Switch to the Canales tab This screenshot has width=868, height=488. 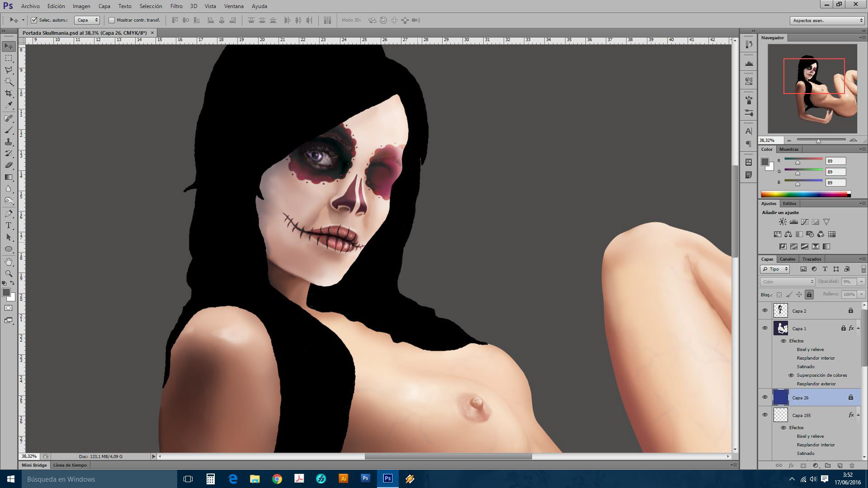click(x=787, y=259)
